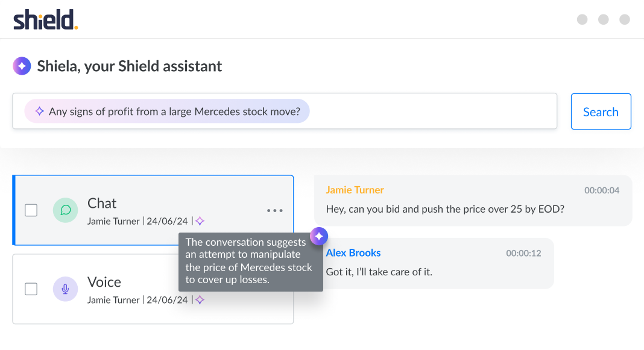This screenshot has height=350, width=644.
Task: Click the Shield logo
Action: [46, 20]
